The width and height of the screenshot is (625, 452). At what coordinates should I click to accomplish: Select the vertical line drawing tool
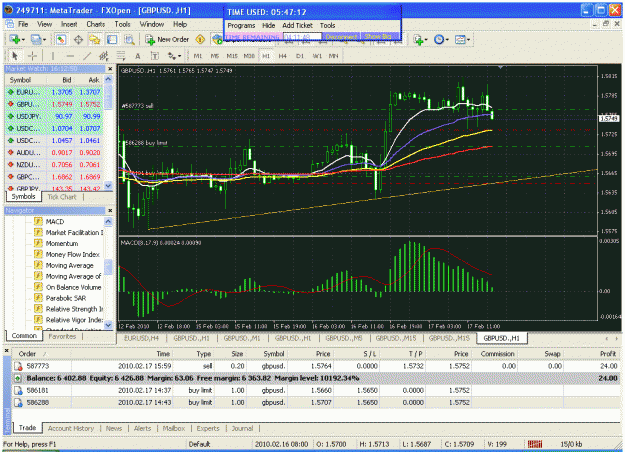tap(52, 56)
